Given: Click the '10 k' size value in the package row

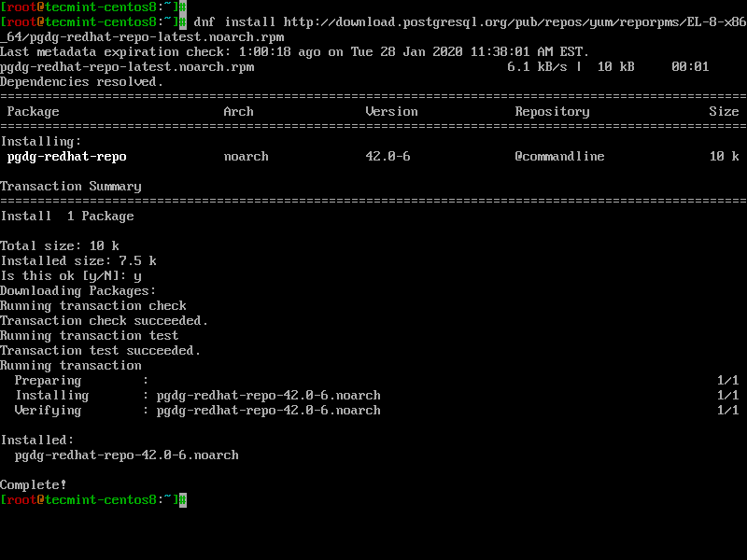Looking at the screenshot, I should point(725,156).
